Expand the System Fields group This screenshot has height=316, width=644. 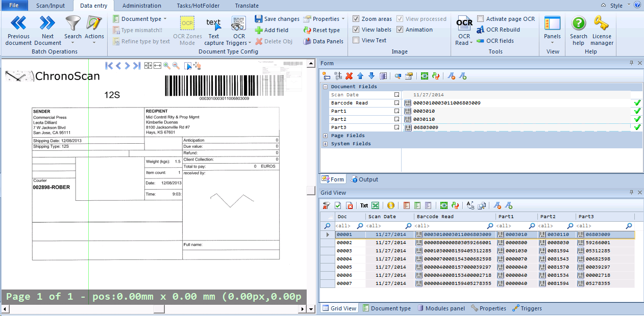326,144
